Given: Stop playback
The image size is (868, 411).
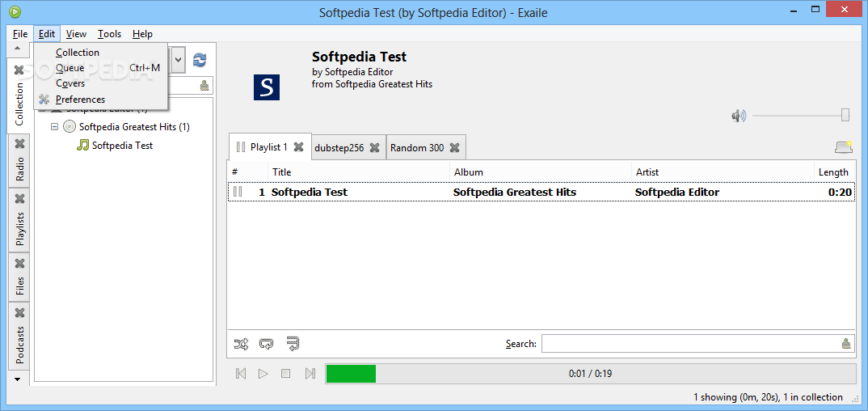Looking at the screenshot, I should pyautogui.click(x=285, y=373).
